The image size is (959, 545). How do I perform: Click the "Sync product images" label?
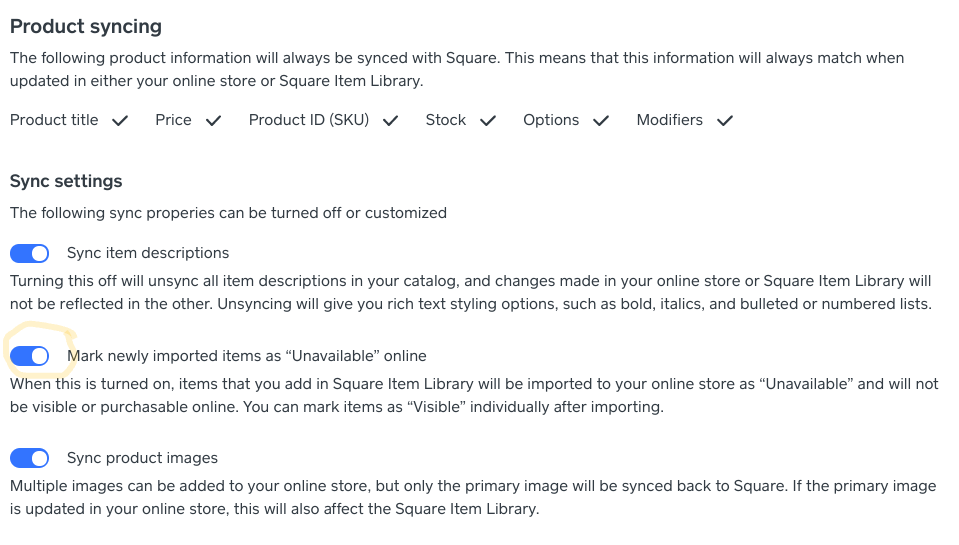coord(142,458)
